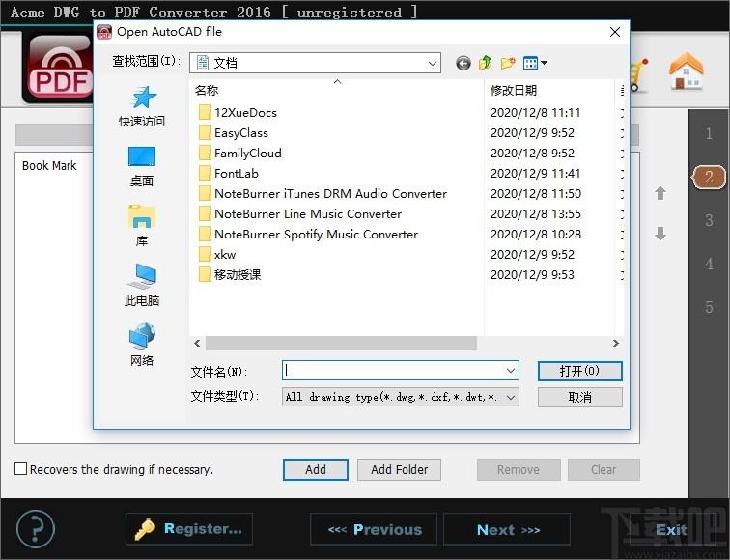The height and width of the screenshot is (560, 730).
Task: Click the disabled Clear button
Action: [x=604, y=469]
